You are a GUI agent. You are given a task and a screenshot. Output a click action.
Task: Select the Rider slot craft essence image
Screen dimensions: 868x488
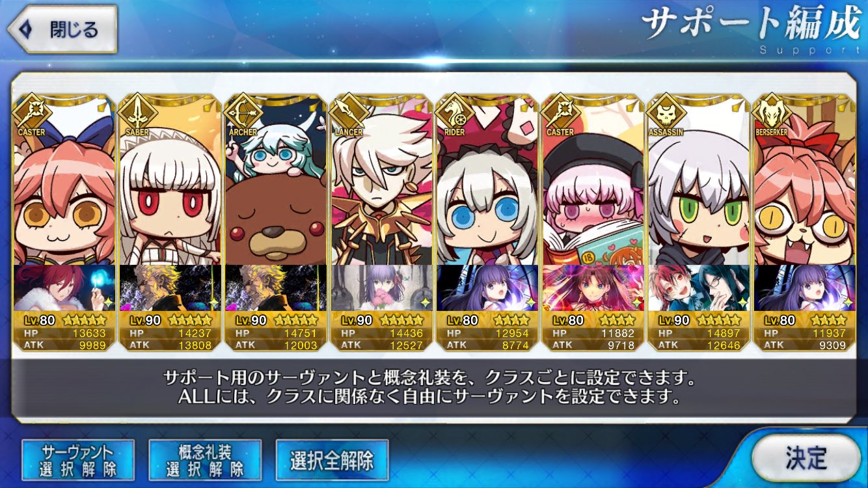[487, 288]
